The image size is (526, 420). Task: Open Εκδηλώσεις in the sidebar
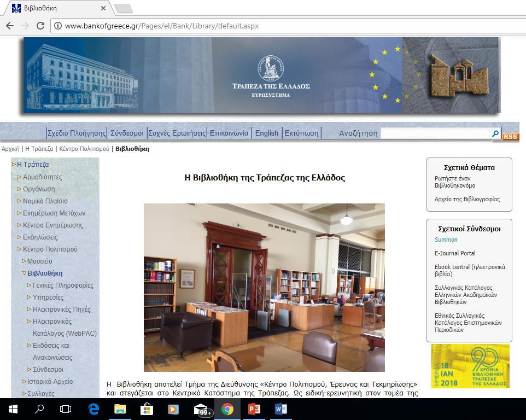[x=40, y=237]
